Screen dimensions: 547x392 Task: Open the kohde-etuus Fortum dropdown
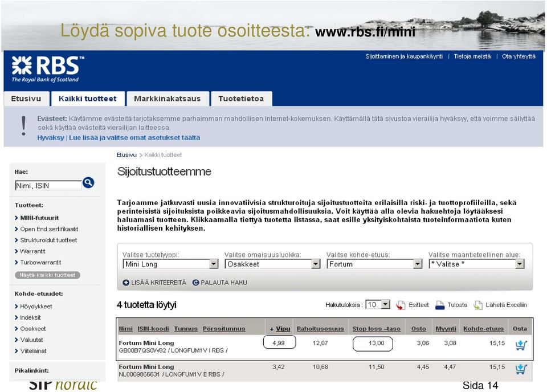375,264
